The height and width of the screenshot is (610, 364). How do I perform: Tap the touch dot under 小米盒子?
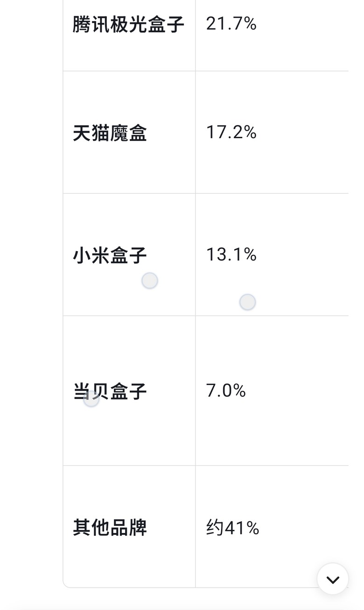[x=150, y=281]
